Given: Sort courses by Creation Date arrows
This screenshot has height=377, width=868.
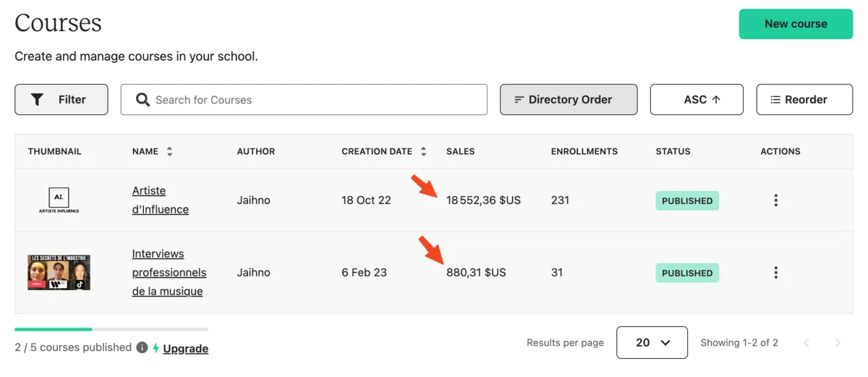Looking at the screenshot, I should tap(423, 152).
